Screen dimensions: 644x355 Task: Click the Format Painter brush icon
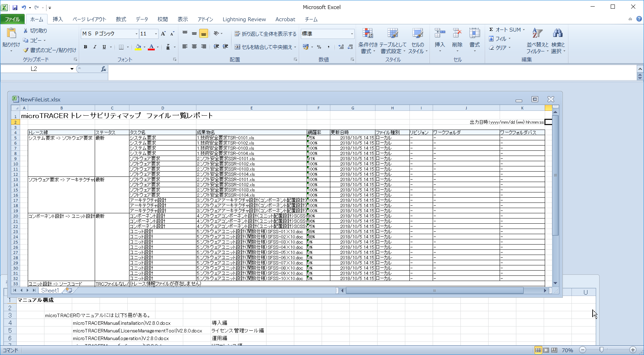[26, 50]
